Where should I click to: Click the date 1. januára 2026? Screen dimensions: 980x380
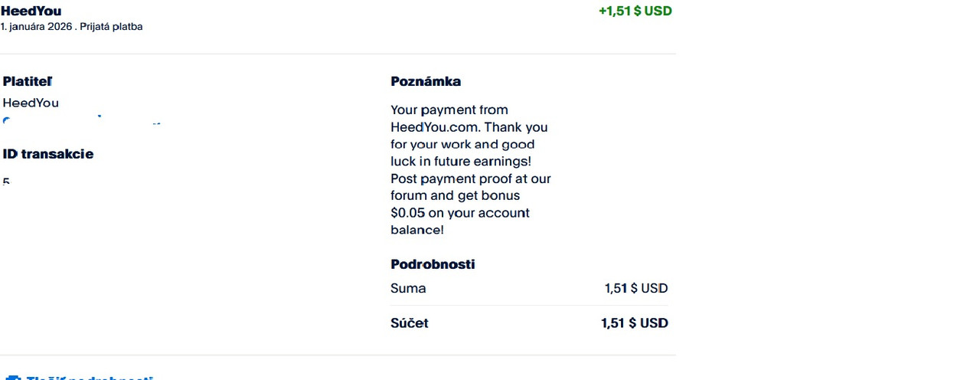pos(36,27)
